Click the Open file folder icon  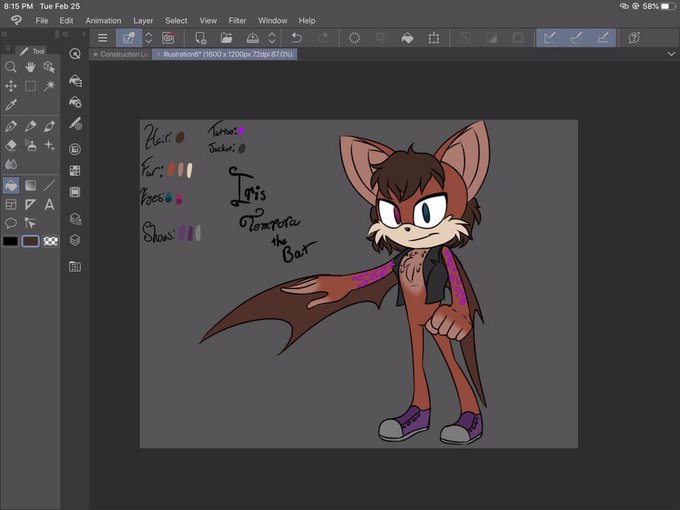point(226,38)
